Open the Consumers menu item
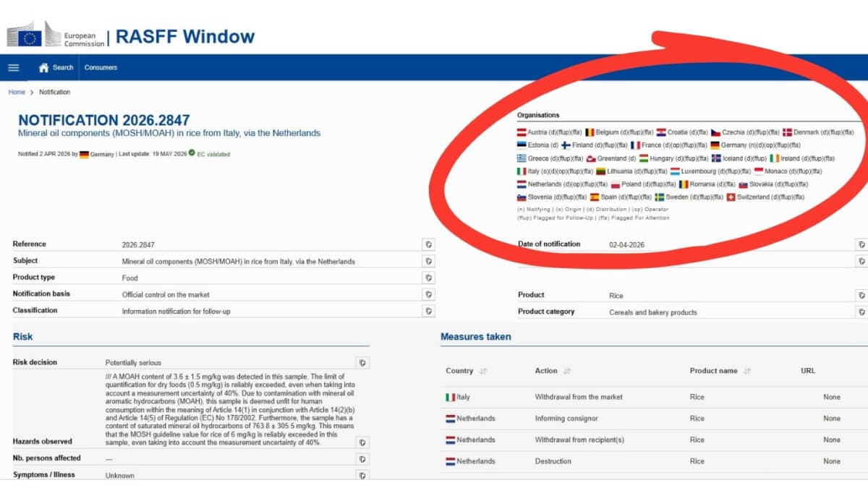This screenshot has width=868, height=488. (x=101, y=67)
